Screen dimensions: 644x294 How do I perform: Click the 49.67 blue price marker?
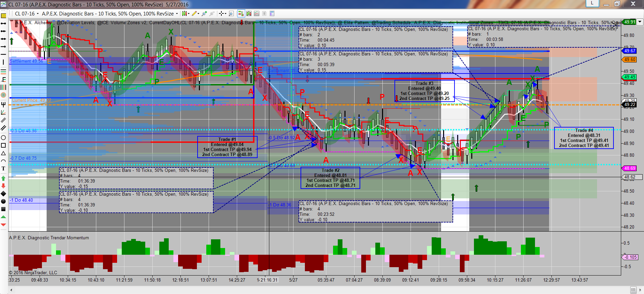[x=630, y=51]
